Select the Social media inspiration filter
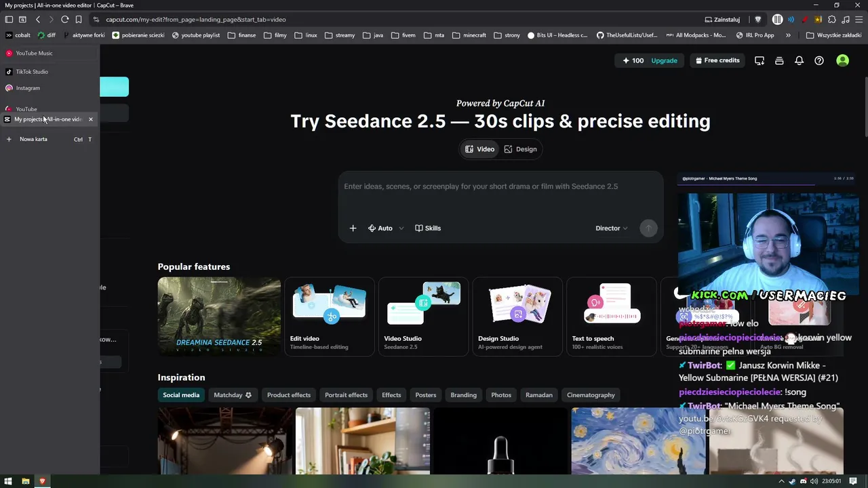Viewport: 868px width, 488px height. pos(181,395)
